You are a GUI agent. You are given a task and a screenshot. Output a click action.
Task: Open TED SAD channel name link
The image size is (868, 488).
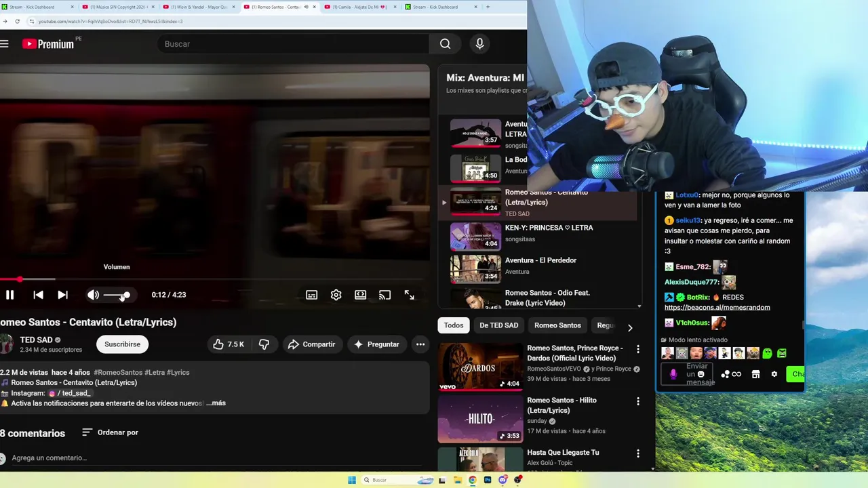pyautogui.click(x=36, y=340)
